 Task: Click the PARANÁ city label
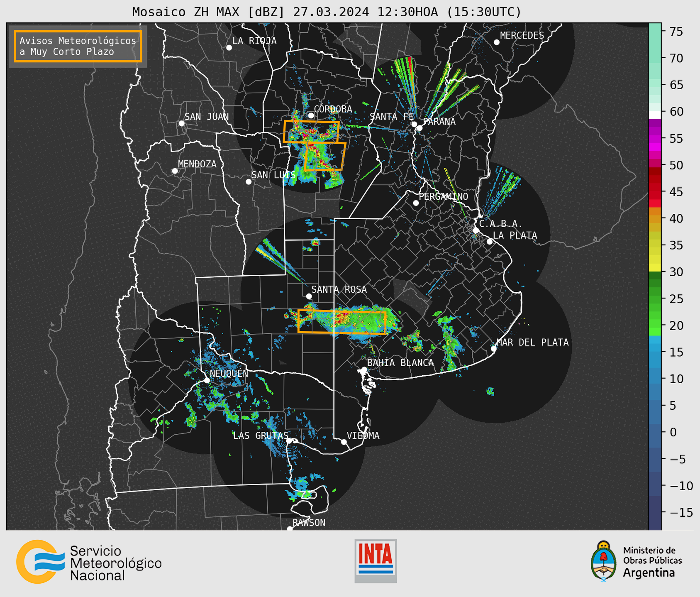[x=439, y=121]
